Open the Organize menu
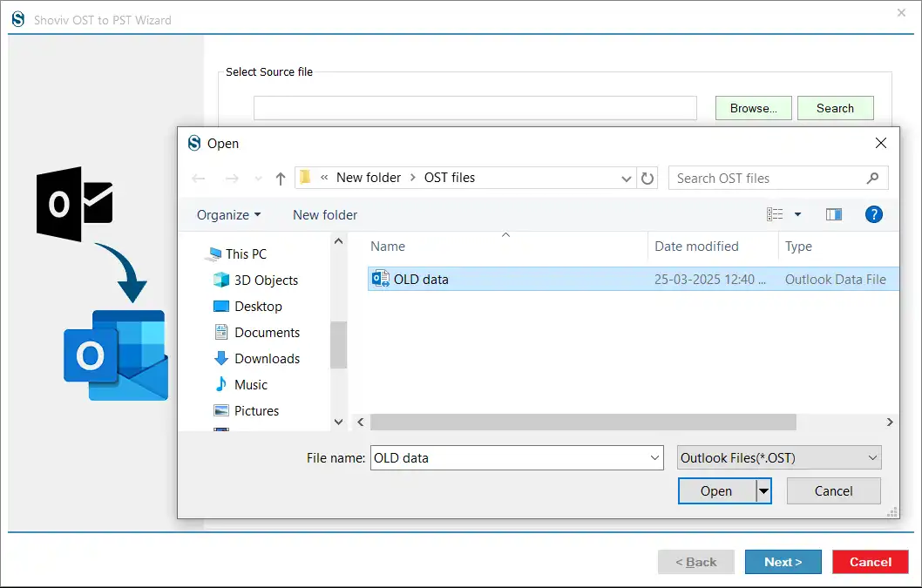The width and height of the screenshot is (922, 588). pos(228,215)
